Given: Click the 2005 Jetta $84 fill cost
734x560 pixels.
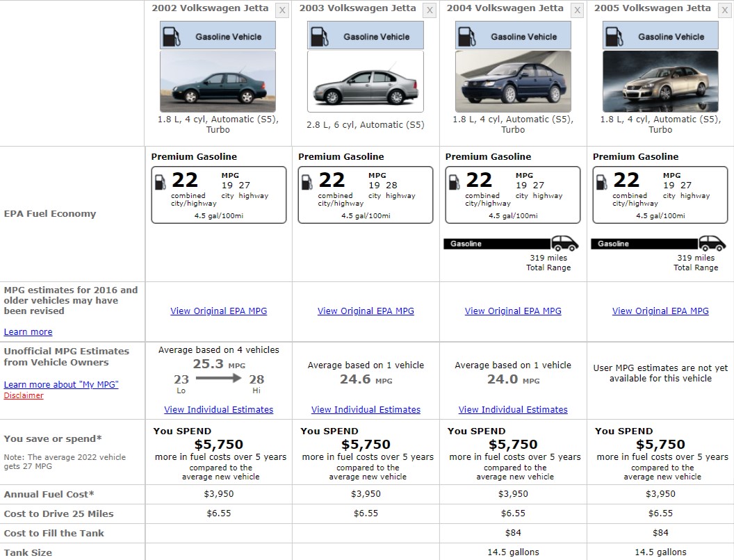Looking at the screenshot, I should click(660, 532).
